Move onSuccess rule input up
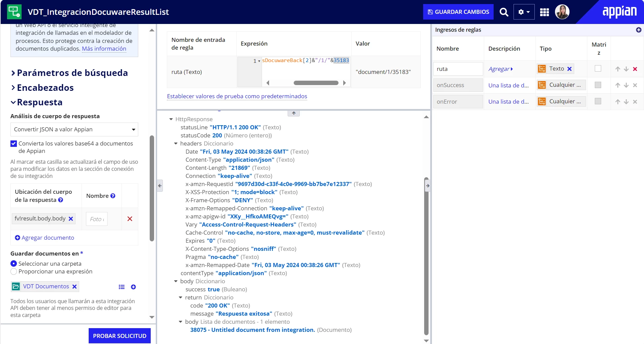The image size is (644, 344). coord(618,85)
